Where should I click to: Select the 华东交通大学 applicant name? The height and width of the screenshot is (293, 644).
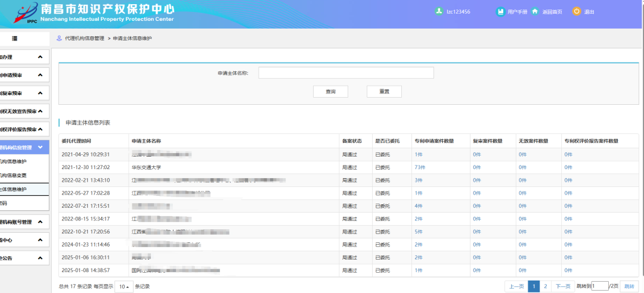click(x=146, y=167)
